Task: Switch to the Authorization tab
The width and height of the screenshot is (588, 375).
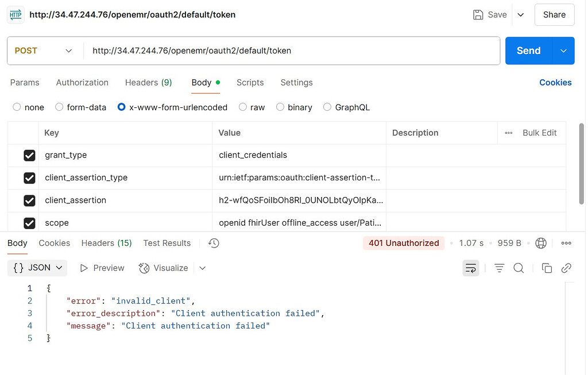Action: pos(82,83)
